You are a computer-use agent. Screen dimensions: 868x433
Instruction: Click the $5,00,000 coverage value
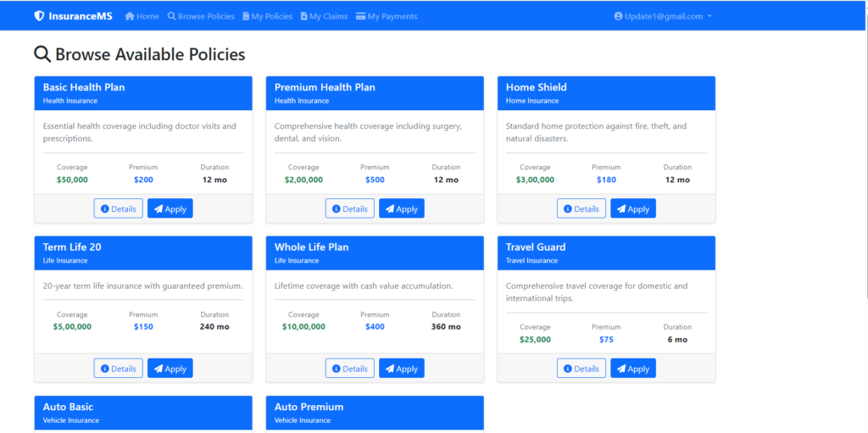pyautogui.click(x=73, y=327)
